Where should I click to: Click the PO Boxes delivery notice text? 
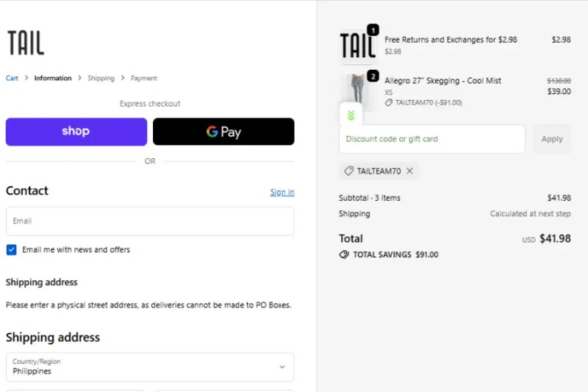148,305
